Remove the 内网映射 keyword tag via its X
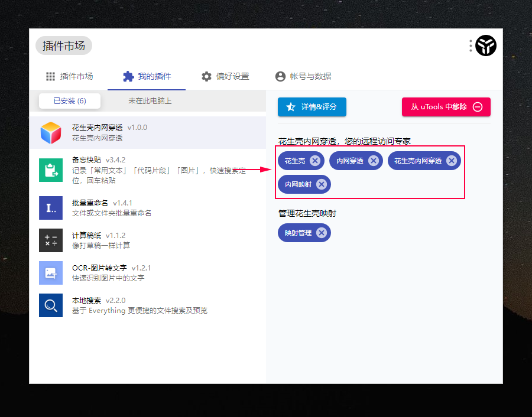The width and height of the screenshot is (532, 417). [x=322, y=184]
